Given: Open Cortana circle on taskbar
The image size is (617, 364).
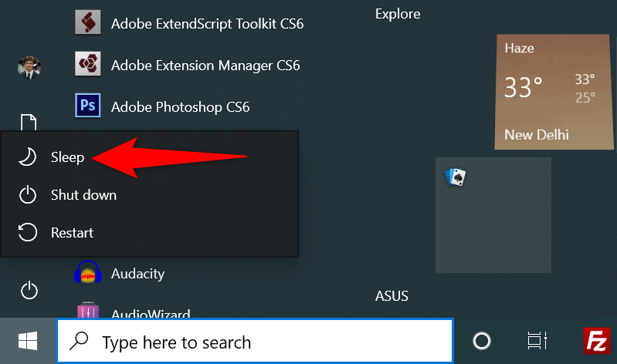Looking at the screenshot, I should tap(482, 341).
